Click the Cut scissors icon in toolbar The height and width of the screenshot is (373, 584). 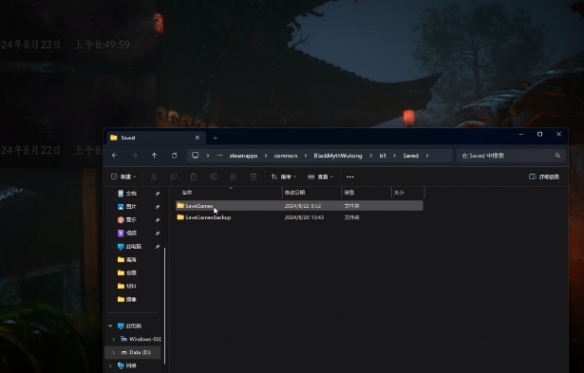[x=154, y=177]
